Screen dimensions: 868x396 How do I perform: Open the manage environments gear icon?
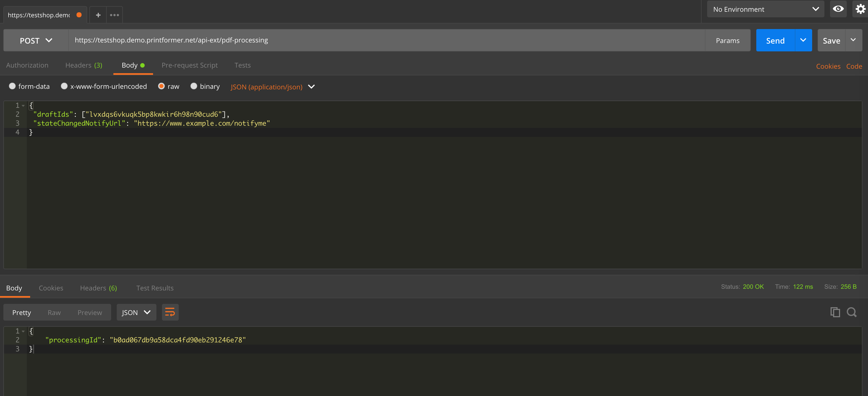point(860,9)
